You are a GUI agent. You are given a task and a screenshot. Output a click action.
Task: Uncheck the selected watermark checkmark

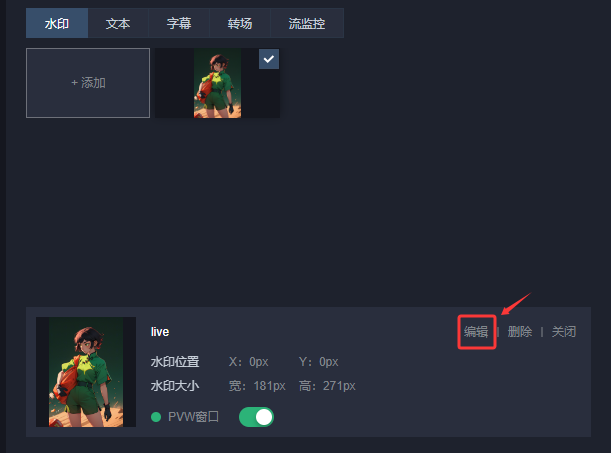[x=269, y=59]
